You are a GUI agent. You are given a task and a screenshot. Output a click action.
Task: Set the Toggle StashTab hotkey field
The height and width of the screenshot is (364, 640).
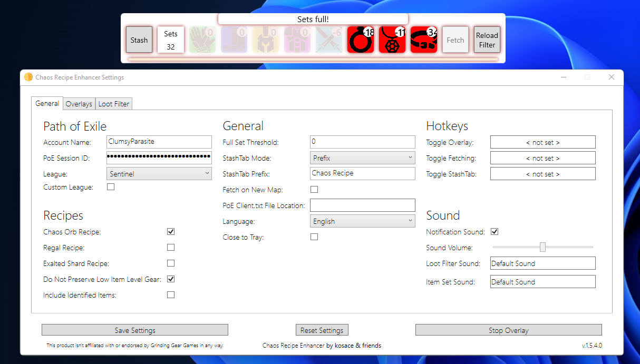(x=543, y=173)
